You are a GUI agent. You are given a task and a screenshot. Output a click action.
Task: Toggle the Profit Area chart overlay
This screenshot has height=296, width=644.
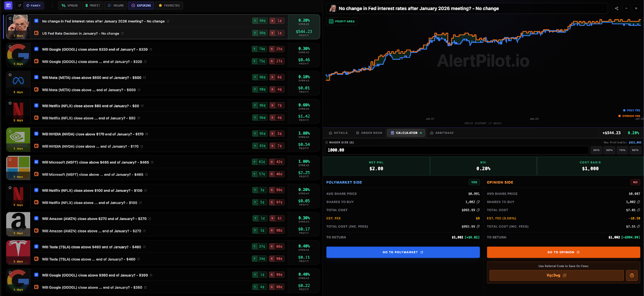pos(342,21)
